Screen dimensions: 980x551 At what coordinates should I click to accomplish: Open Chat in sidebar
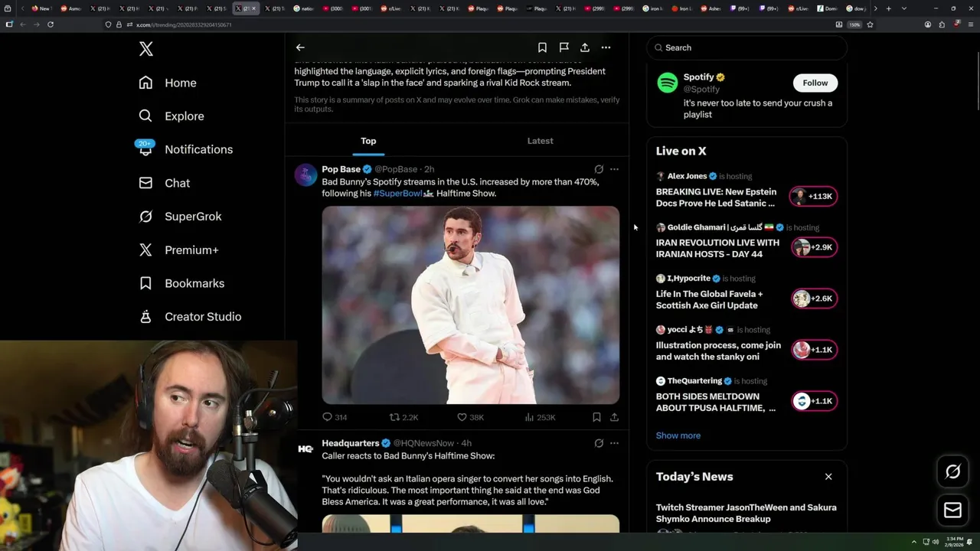pos(164,183)
